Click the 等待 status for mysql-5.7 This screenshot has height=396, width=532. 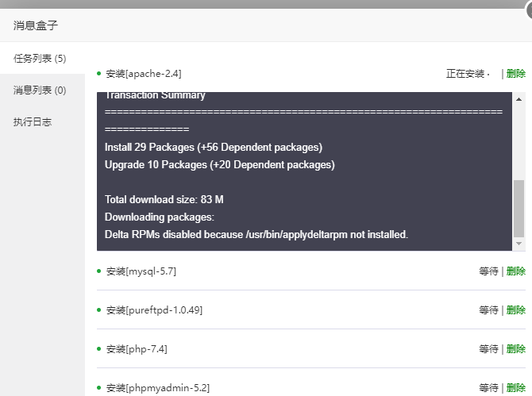[488, 271]
